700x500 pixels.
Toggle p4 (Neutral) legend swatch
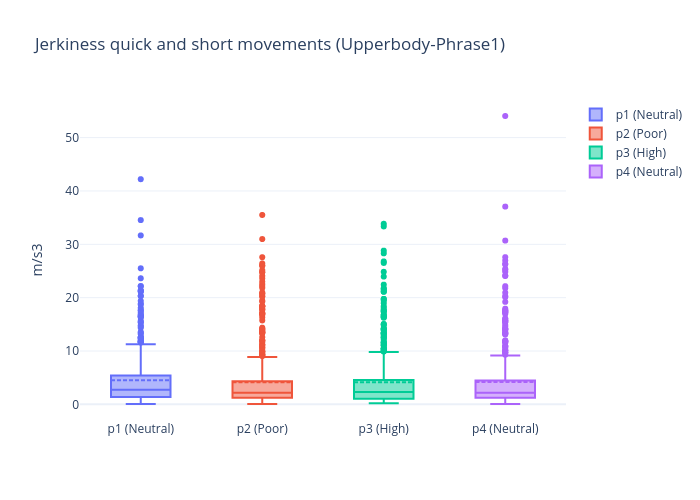click(x=596, y=172)
